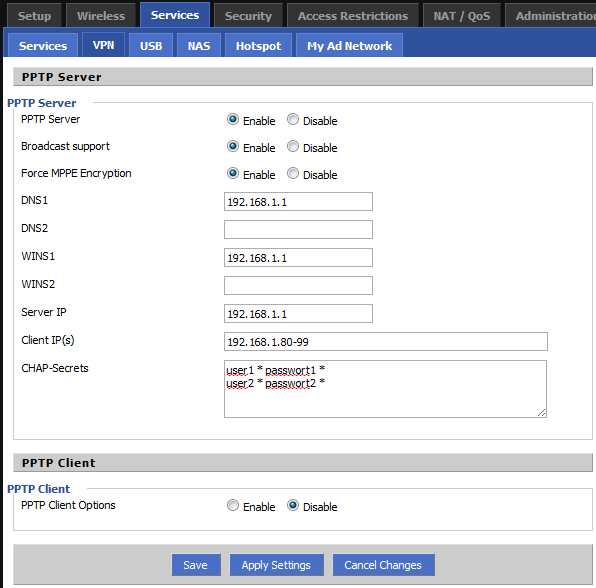Click the Save button

click(x=196, y=565)
